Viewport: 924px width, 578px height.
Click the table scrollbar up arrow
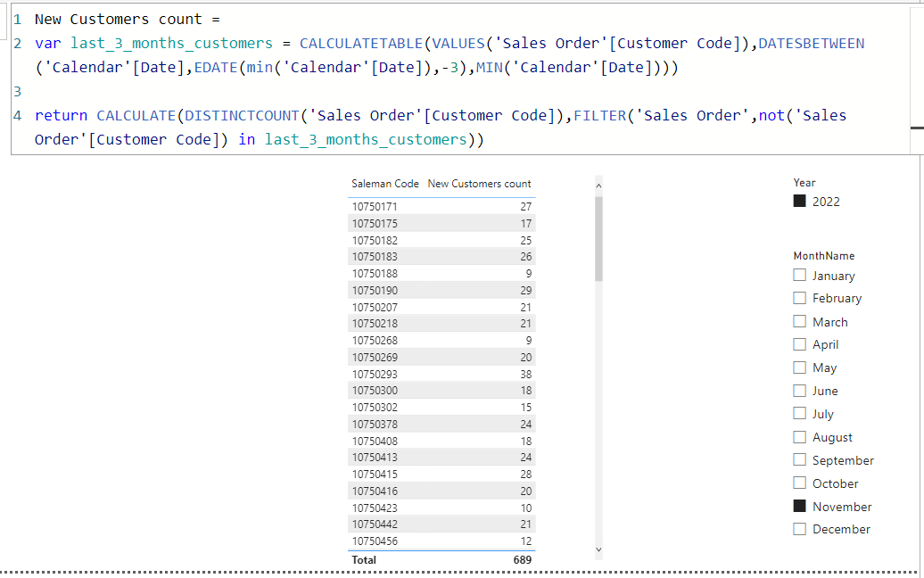click(x=598, y=186)
